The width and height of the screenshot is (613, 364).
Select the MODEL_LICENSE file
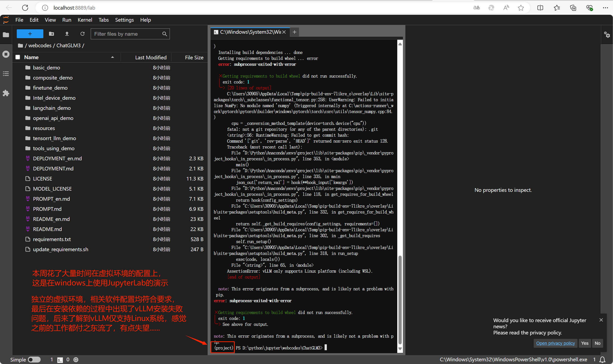point(110,189)
